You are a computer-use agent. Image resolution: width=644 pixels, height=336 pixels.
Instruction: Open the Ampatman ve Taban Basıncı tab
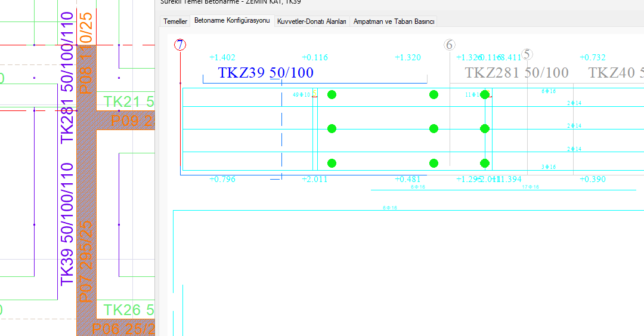coord(394,21)
